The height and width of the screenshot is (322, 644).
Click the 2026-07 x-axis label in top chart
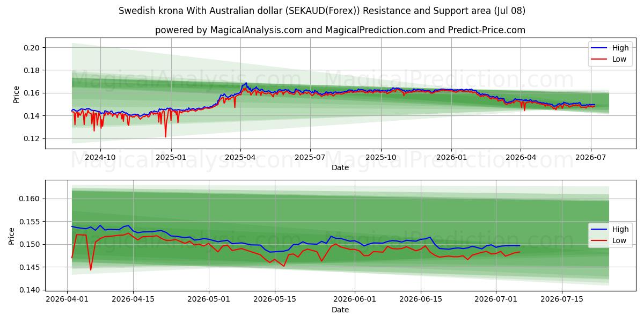click(591, 157)
